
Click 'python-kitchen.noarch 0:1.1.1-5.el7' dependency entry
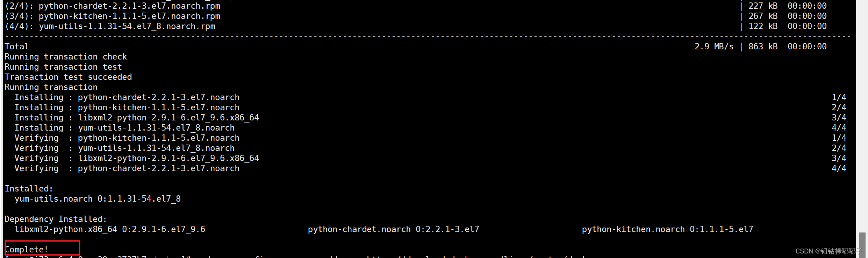(x=668, y=229)
